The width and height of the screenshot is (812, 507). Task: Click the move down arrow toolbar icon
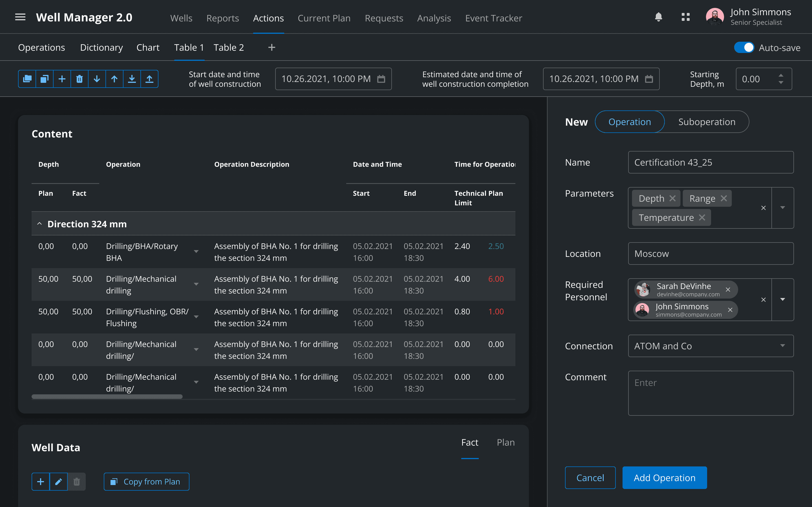(97, 79)
